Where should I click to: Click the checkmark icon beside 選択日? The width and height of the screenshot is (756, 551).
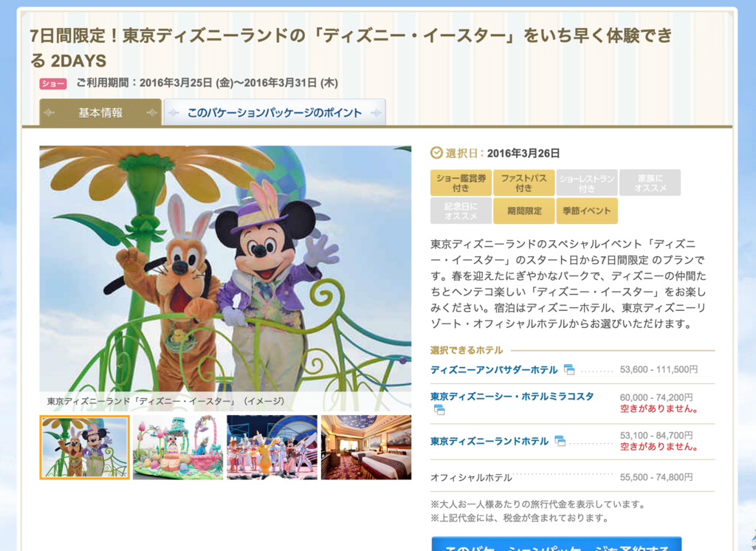tap(436, 153)
